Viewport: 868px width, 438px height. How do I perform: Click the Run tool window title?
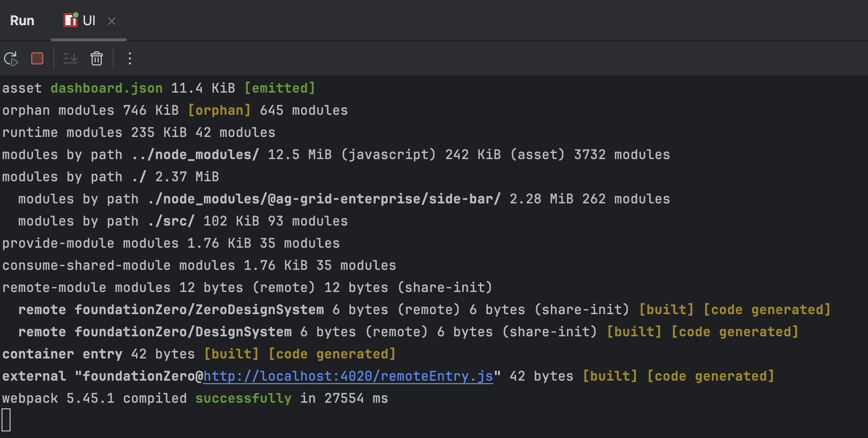[x=22, y=21]
